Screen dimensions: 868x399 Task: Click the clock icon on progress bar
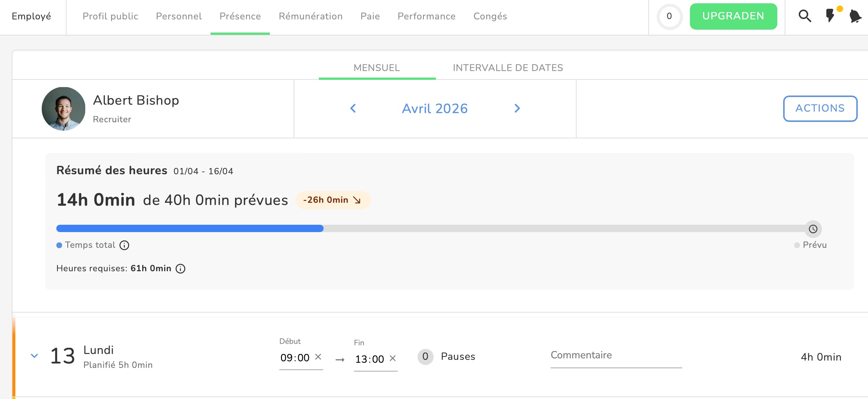click(x=813, y=229)
